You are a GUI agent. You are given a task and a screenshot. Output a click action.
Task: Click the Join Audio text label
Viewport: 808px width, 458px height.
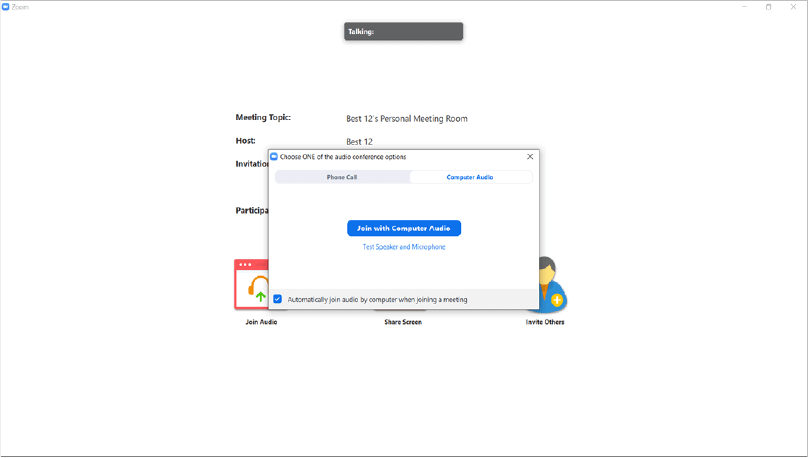[261, 322]
